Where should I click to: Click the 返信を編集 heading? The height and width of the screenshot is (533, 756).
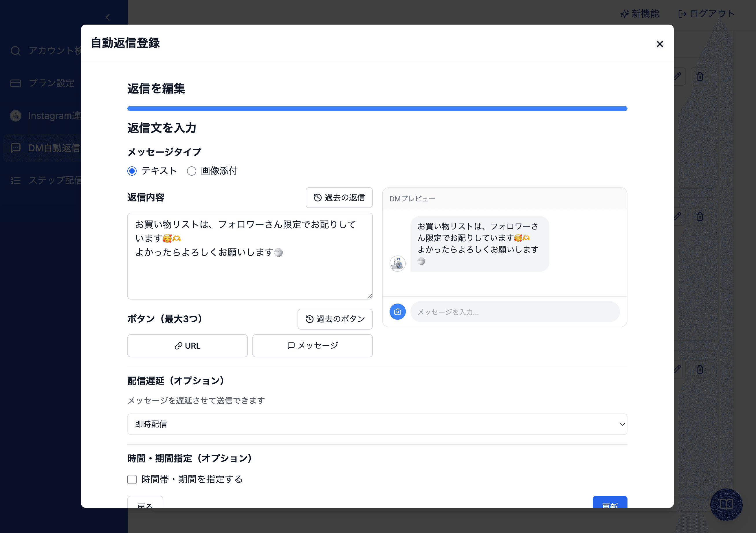pos(156,89)
